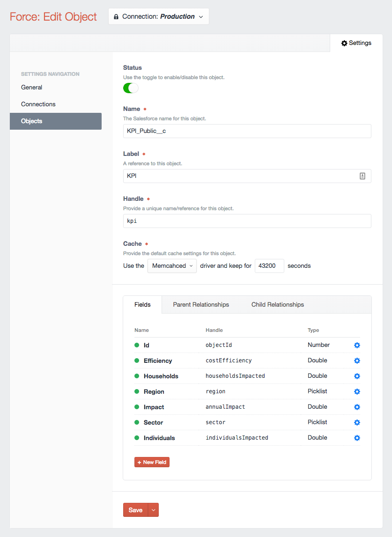
Task: Open the Connection: Production dropdown
Action: click(159, 16)
